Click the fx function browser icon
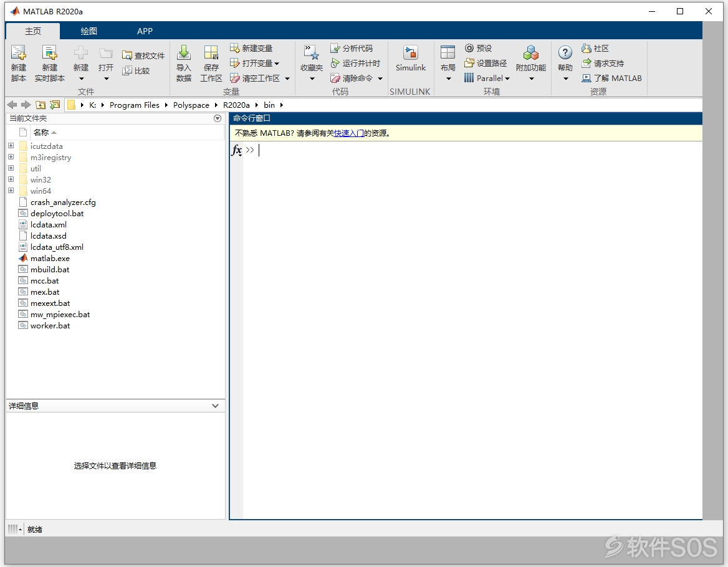 point(237,150)
